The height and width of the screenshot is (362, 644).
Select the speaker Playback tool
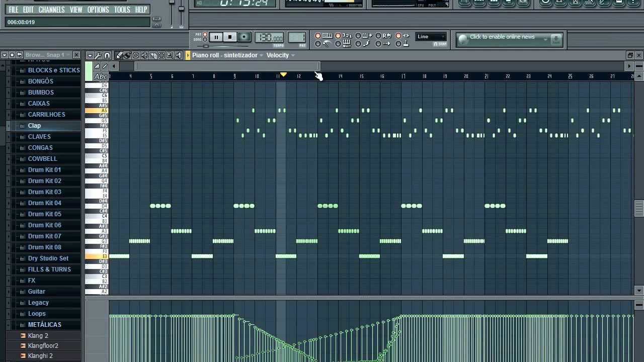coord(179,55)
